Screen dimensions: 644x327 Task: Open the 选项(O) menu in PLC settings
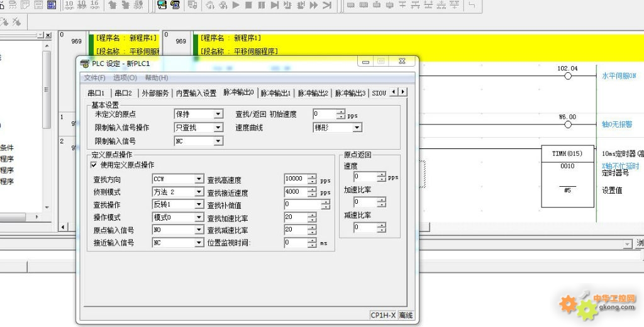pos(125,77)
